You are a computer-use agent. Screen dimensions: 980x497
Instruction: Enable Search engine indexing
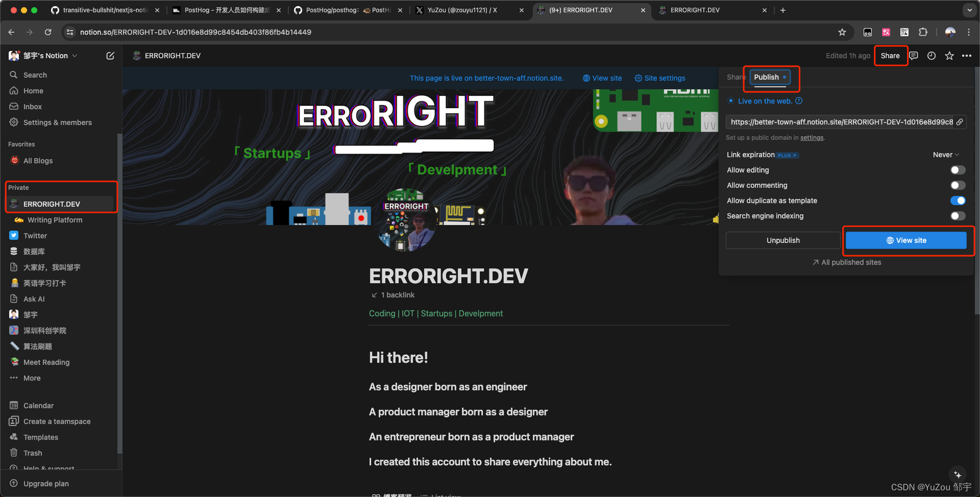coord(958,216)
